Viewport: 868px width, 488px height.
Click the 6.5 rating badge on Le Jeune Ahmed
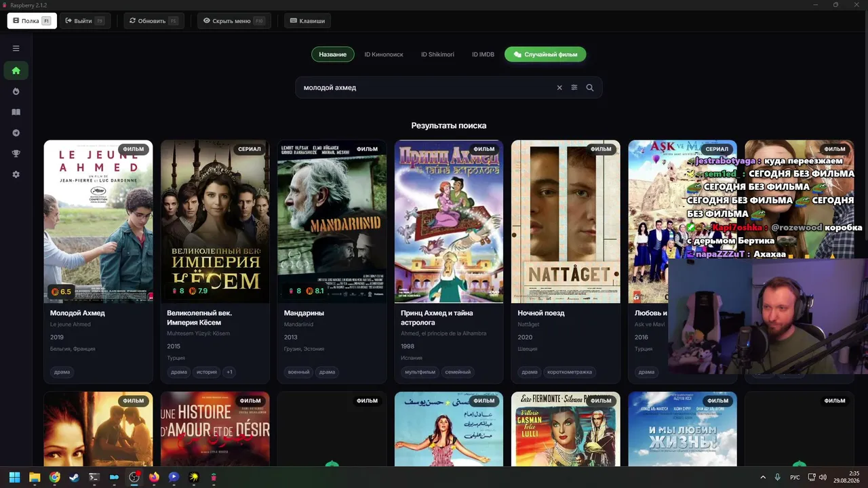[61, 292]
